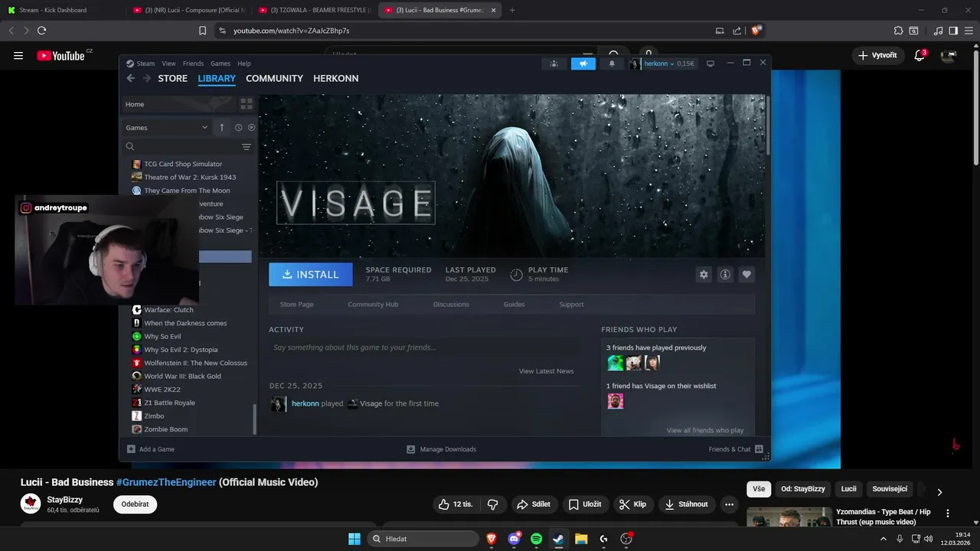
Task: Click YouTube Vytvořit create button
Action: (x=877, y=55)
